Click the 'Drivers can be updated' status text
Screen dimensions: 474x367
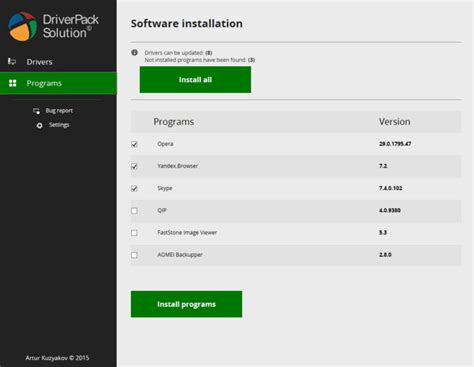[x=178, y=53]
